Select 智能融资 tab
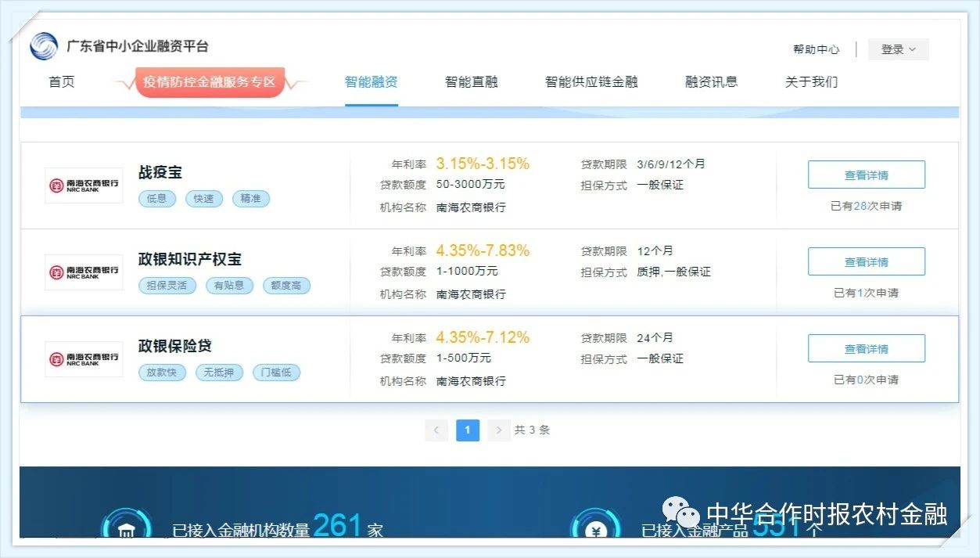Screen dimensions: 980x558 pyautogui.click(x=372, y=81)
